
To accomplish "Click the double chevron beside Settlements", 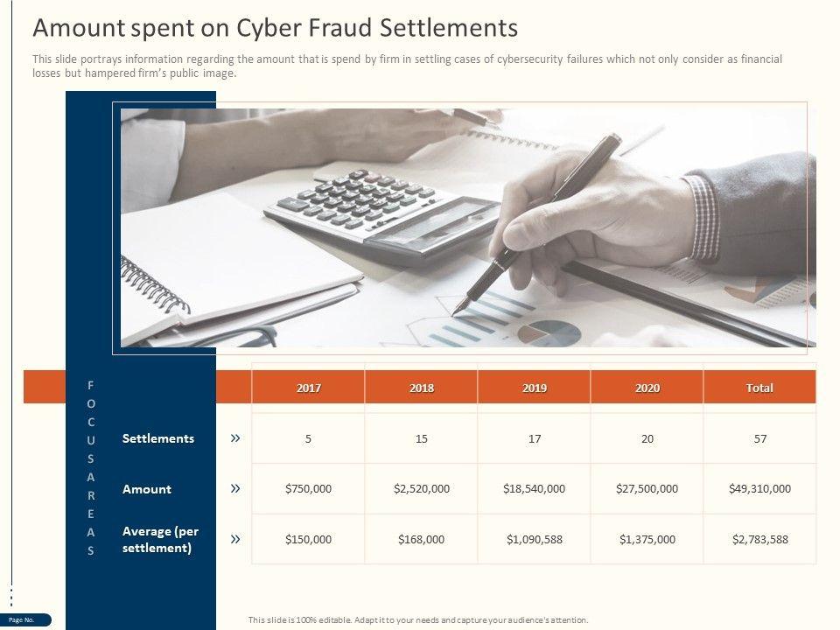I will point(235,438).
